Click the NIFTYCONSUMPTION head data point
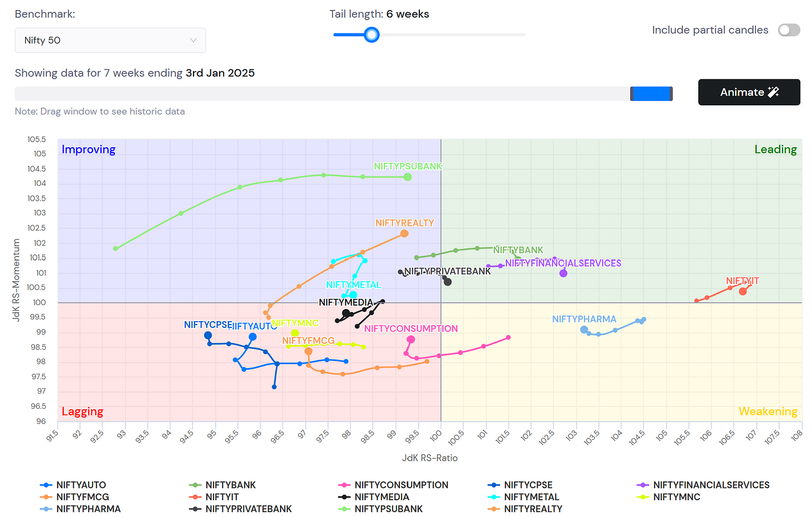812x517 pixels. click(411, 340)
